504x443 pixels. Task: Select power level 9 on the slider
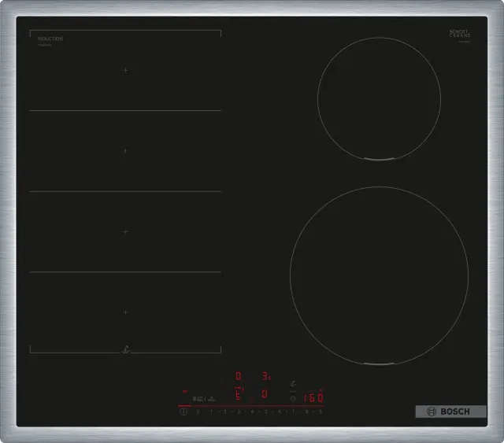(321, 412)
